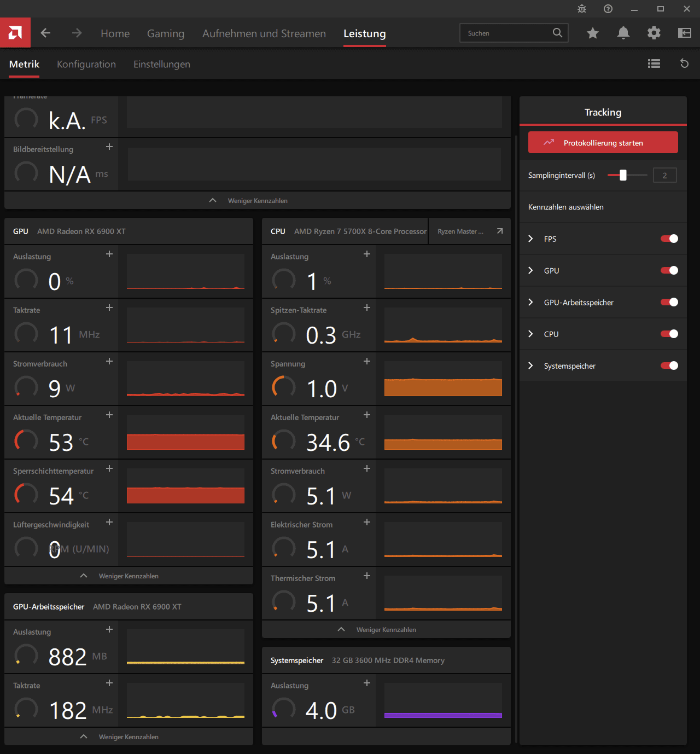This screenshot has height=754, width=700.
Task: Open notifications bell icon
Action: 623,33
